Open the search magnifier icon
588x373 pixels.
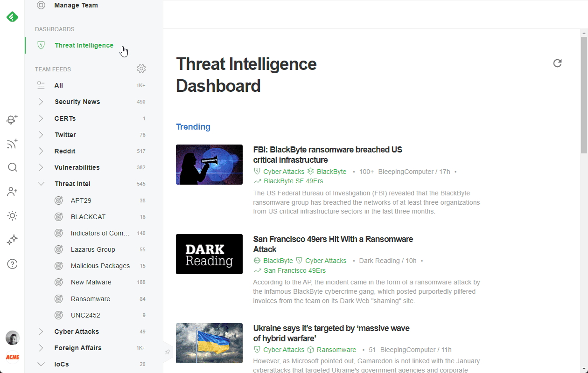coord(12,167)
